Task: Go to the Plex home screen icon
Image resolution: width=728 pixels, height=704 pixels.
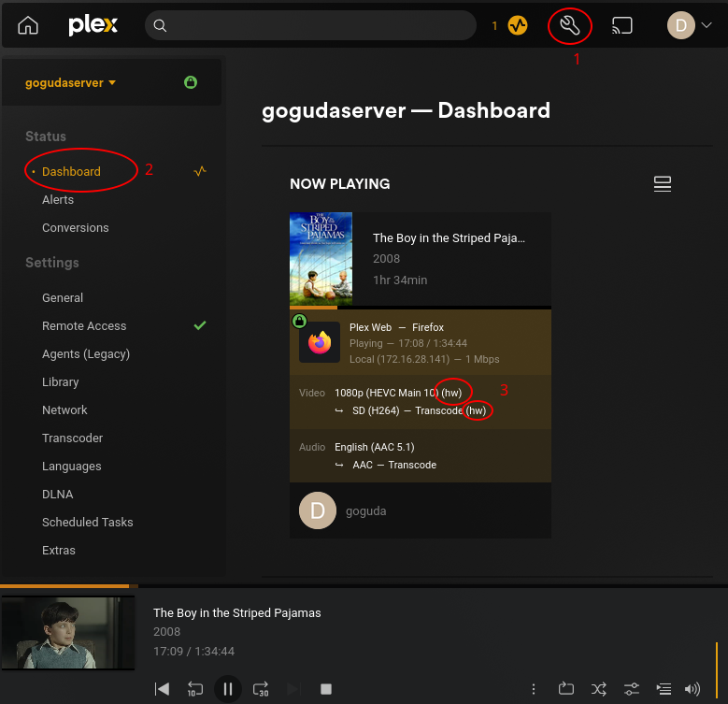Action: coord(28,25)
